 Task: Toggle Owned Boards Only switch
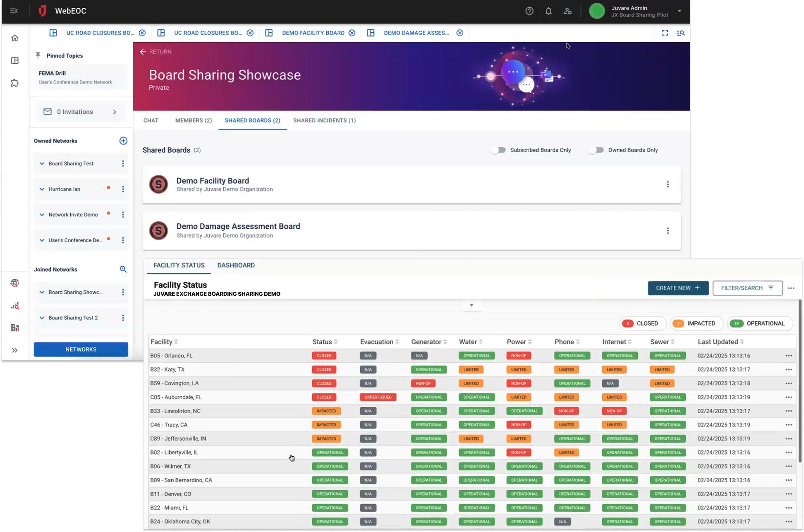597,150
